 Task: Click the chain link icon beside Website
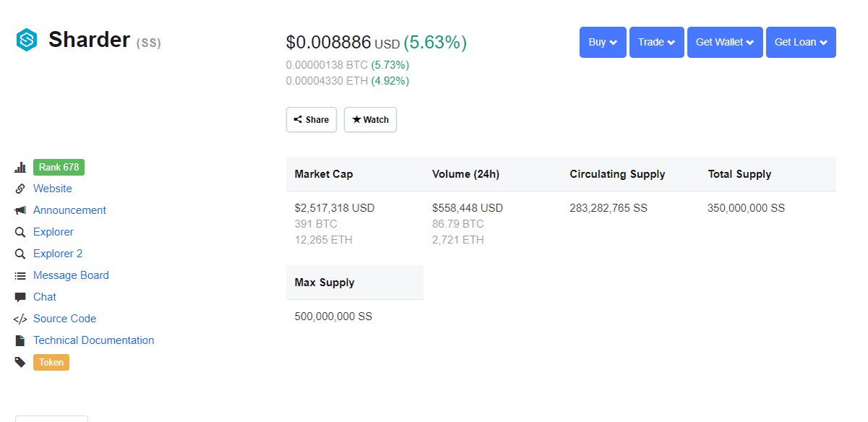pos(20,189)
